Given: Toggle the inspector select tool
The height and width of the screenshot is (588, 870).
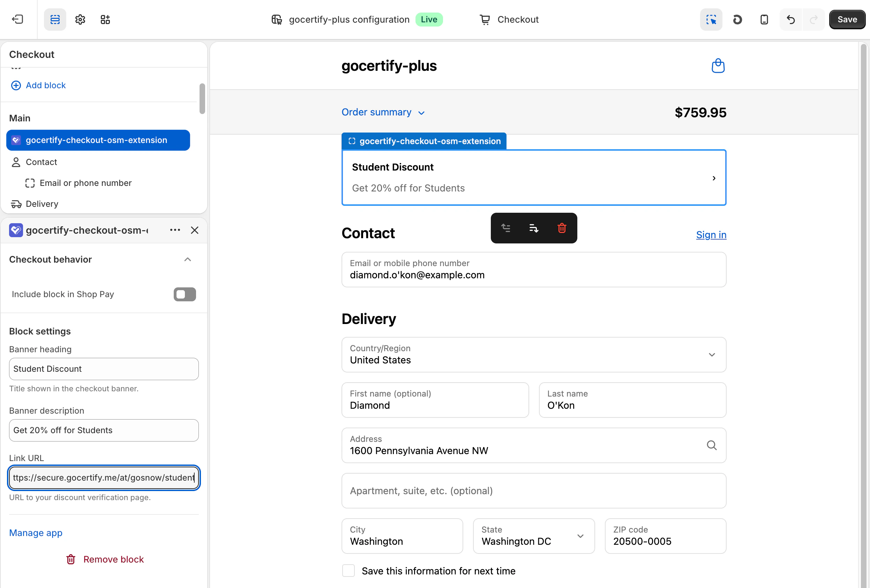Looking at the screenshot, I should (x=711, y=20).
